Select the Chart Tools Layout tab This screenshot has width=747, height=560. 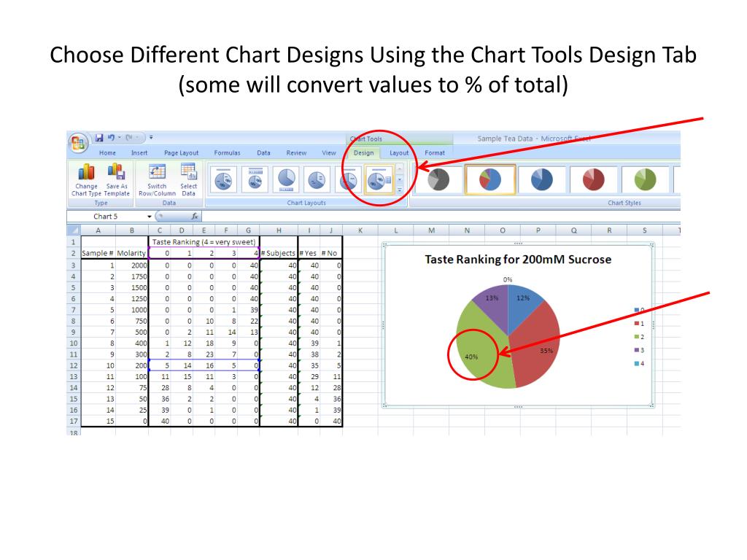(x=399, y=153)
